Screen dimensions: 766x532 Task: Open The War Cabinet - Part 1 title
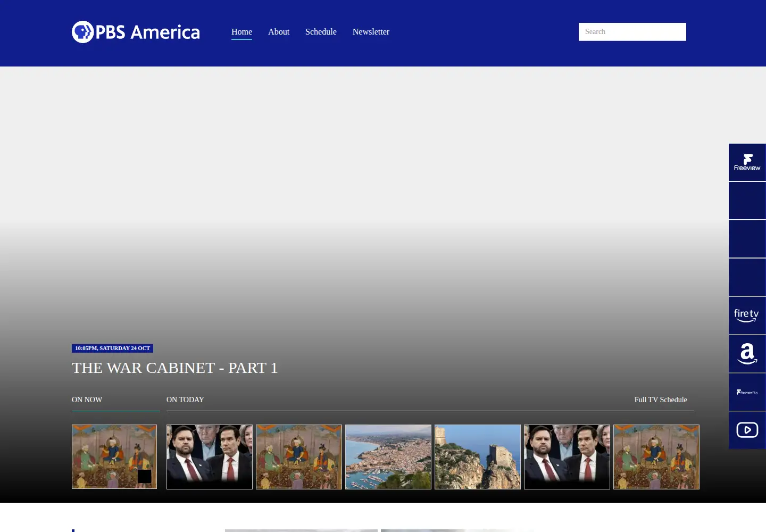tap(175, 368)
